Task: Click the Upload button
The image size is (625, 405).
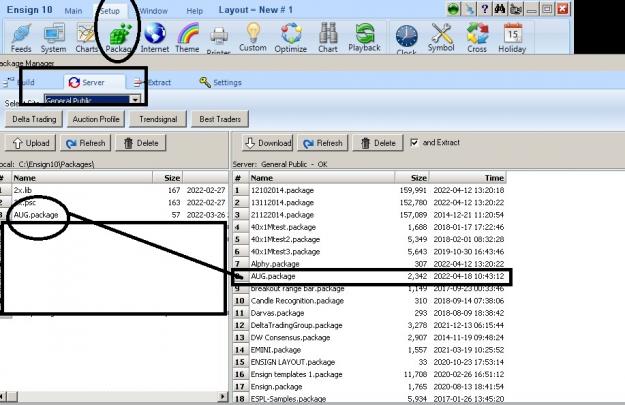Action: [x=30, y=143]
